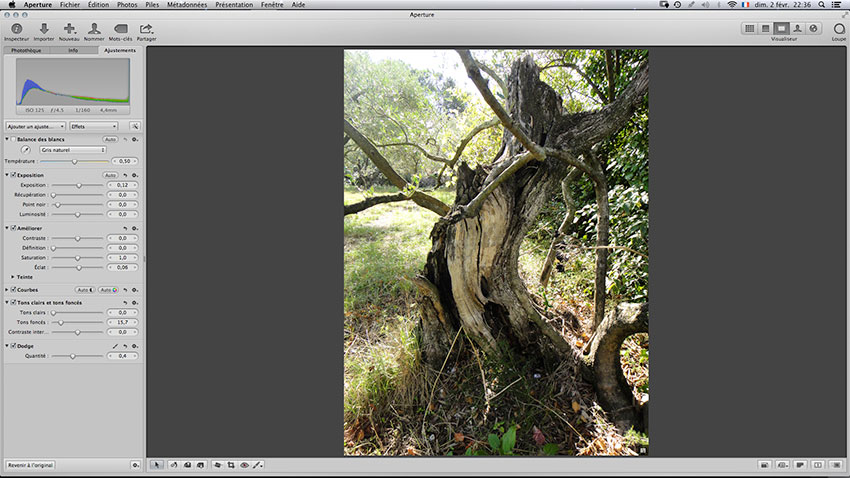This screenshot has width=850, height=478.
Task: Open the Mots-clés keywords icon
Action: click(x=120, y=31)
